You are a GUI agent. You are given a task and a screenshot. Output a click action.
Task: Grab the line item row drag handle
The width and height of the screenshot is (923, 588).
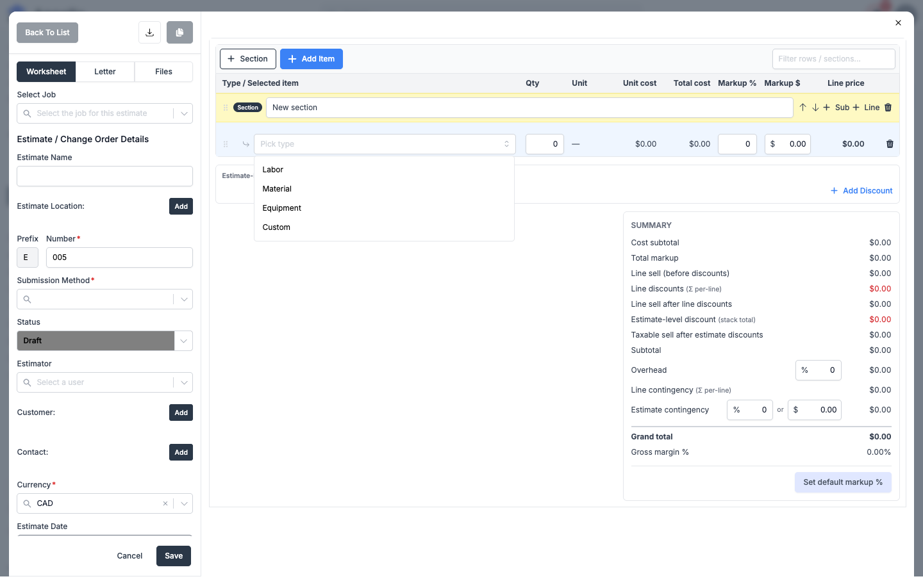click(226, 144)
